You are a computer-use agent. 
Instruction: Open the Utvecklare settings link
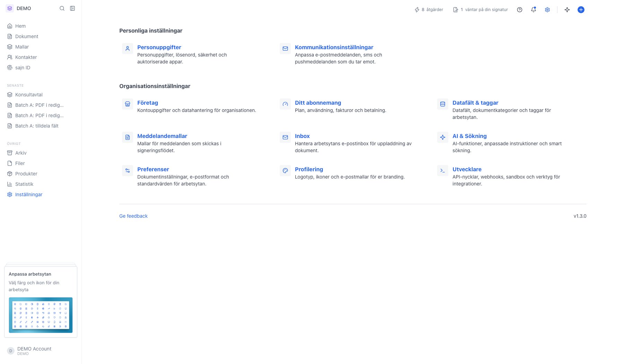(467, 169)
